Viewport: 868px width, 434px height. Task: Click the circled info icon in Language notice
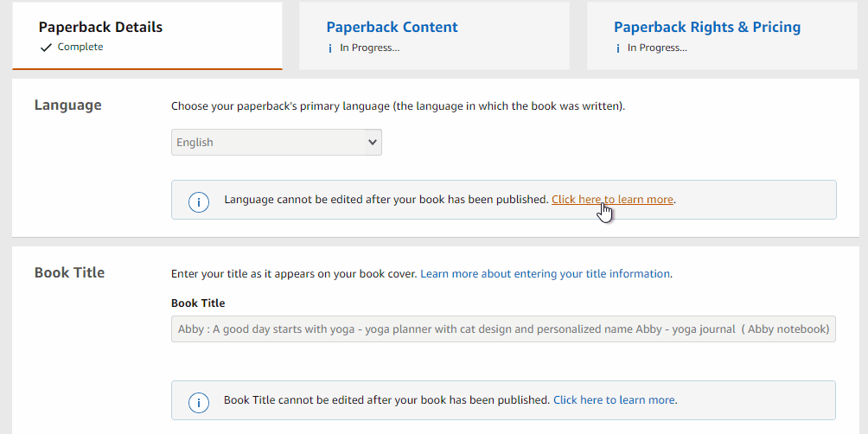199,201
